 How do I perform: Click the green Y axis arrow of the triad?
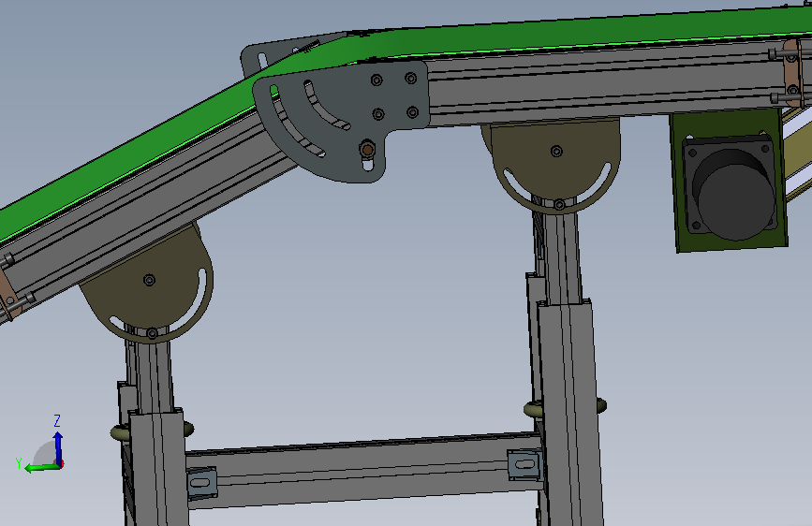[x=41, y=468]
